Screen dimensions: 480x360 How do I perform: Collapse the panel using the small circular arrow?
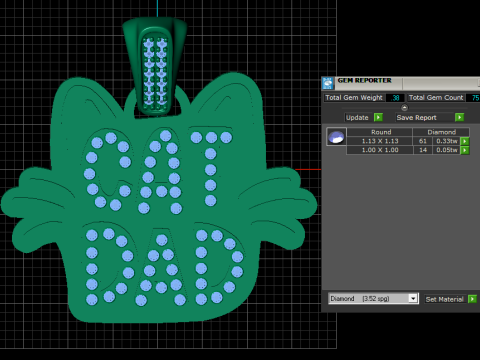pyautogui.click(x=404, y=108)
